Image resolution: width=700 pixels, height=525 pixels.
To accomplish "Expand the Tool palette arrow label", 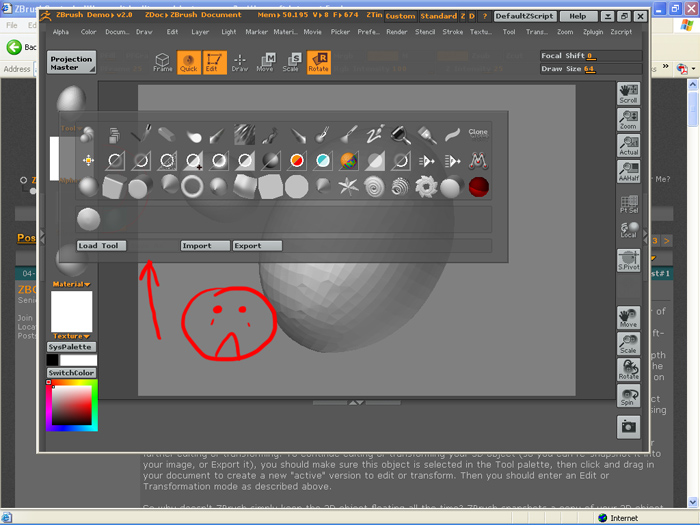I will point(71,128).
